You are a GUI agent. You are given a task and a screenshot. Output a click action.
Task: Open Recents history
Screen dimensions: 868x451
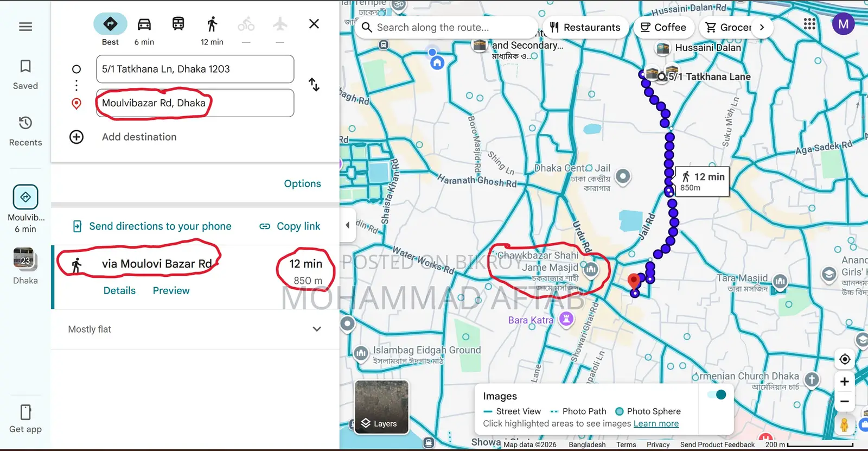tap(25, 131)
